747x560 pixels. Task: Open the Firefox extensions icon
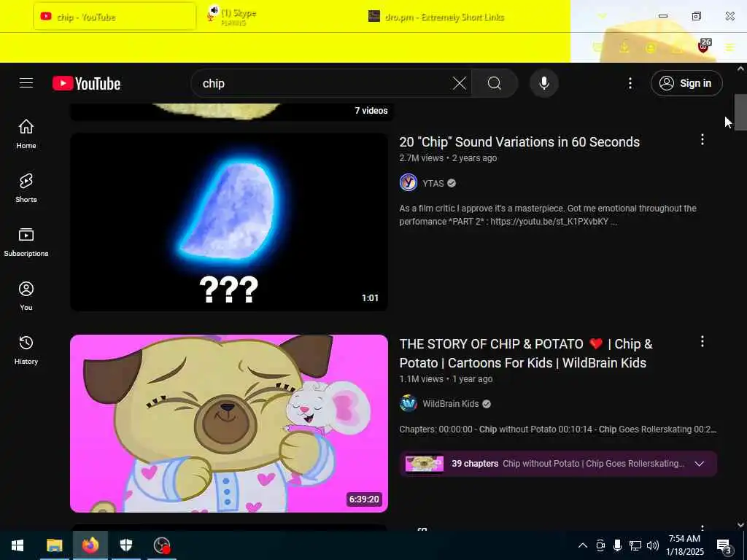coord(677,47)
